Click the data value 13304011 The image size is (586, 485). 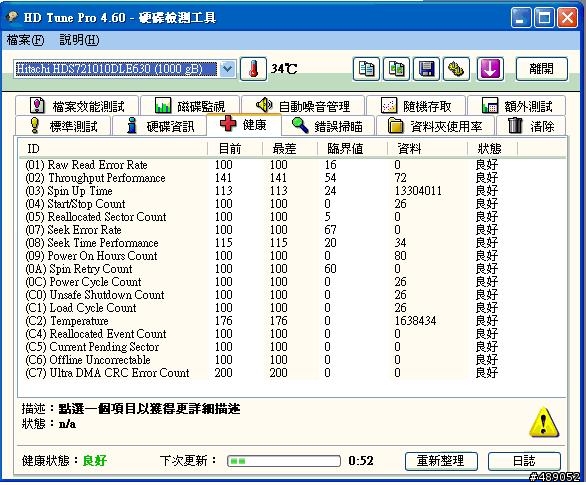coord(418,191)
